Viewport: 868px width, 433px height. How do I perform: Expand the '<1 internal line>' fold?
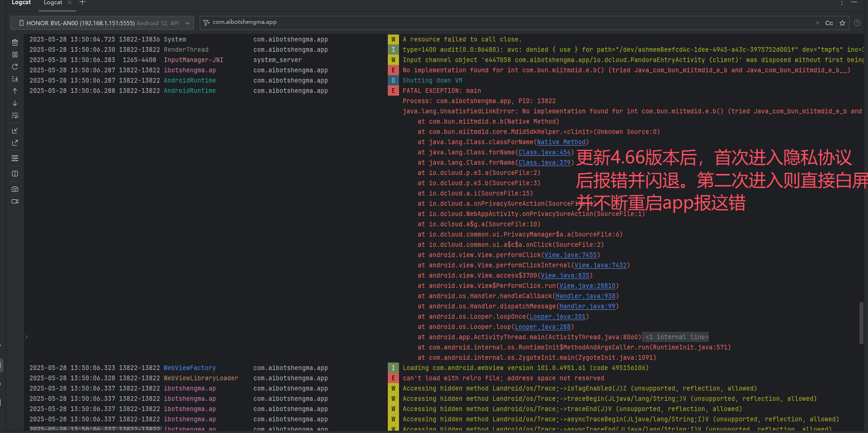pyautogui.click(x=677, y=337)
